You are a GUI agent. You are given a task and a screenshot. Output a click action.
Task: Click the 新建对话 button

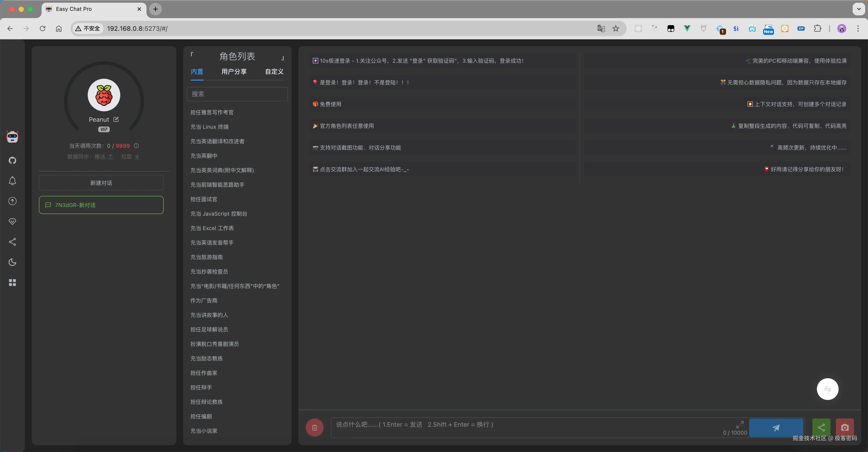[101, 183]
